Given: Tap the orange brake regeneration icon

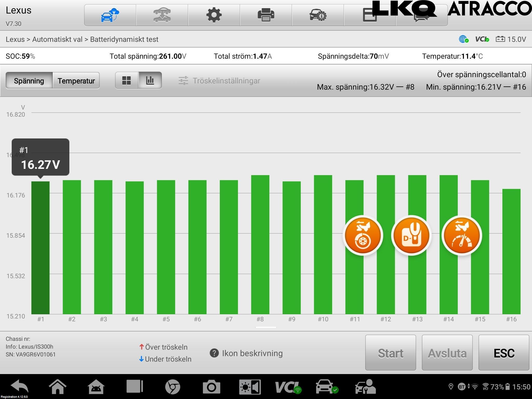Looking at the screenshot, I should (363, 236).
